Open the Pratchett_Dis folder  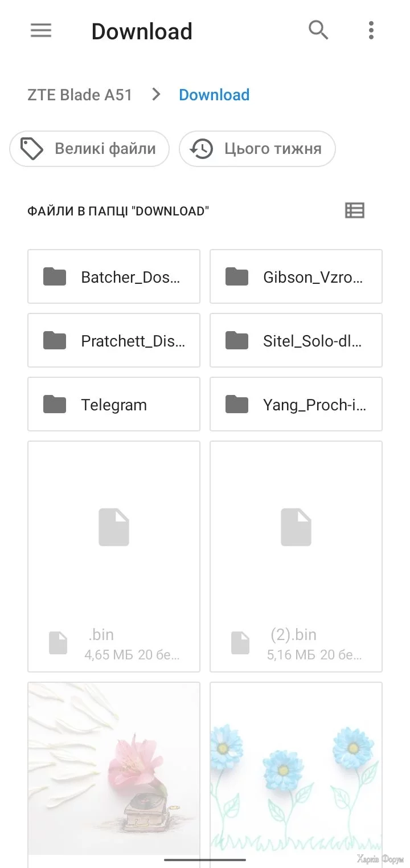(x=114, y=341)
